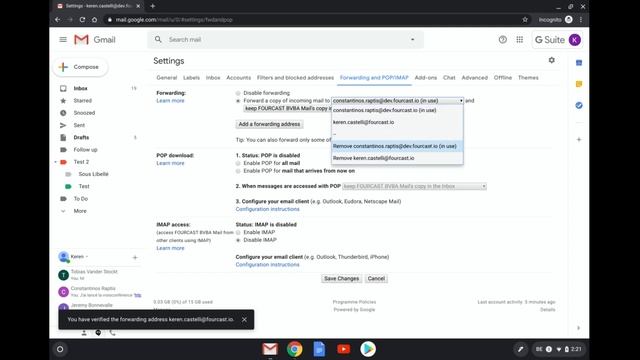Click Add a forwarding address button
Image resolution: width=640 pixels, height=360 pixels.
(269, 124)
